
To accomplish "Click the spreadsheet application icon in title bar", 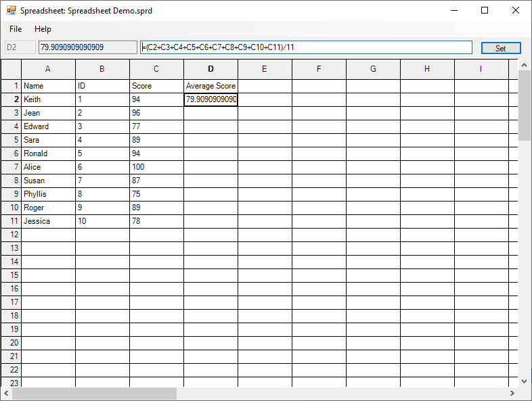I will pos(12,11).
